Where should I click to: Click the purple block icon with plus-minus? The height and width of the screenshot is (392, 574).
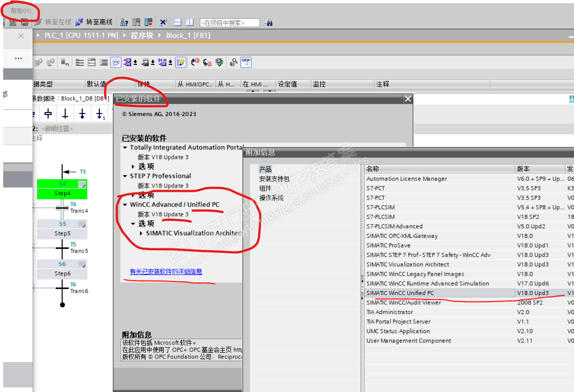tap(130, 62)
